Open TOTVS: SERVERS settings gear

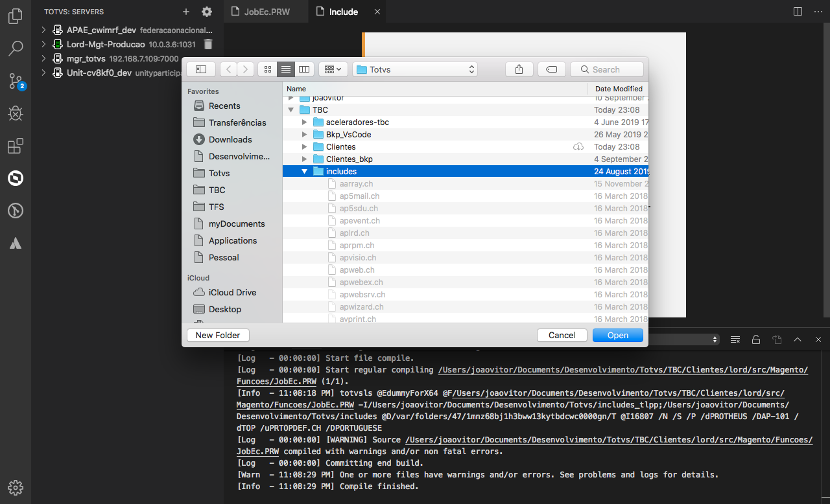tap(206, 11)
